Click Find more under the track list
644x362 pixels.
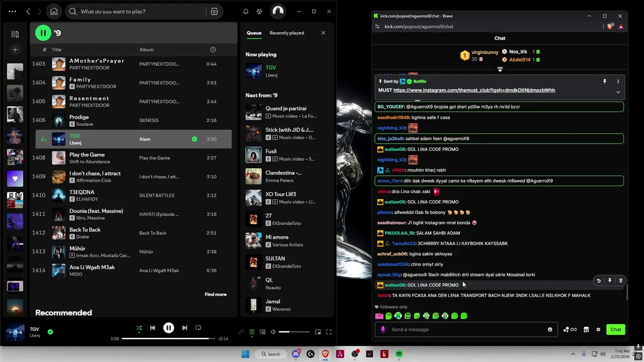tap(215, 295)
